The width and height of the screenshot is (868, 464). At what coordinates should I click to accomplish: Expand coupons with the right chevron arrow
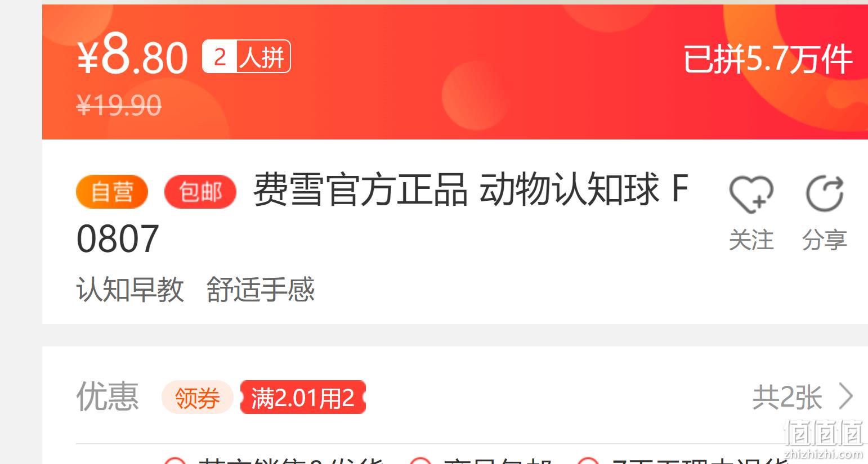847,397
